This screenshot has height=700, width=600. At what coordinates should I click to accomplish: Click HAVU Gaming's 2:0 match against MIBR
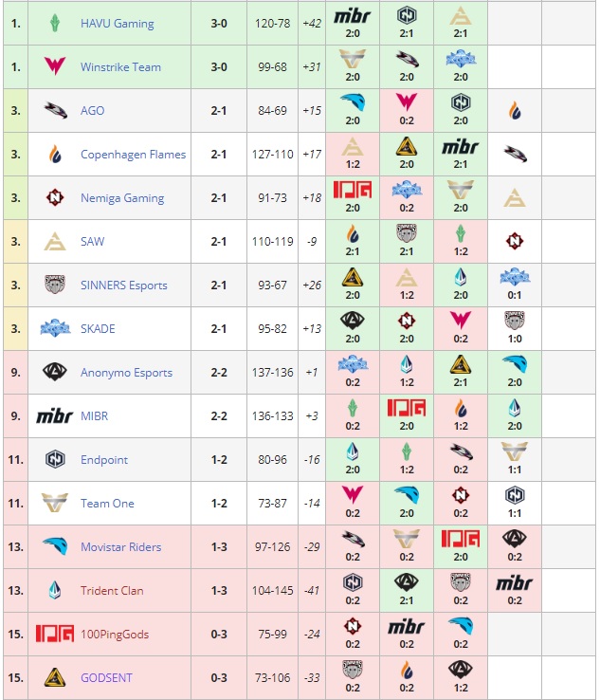[x=353, y=23]
